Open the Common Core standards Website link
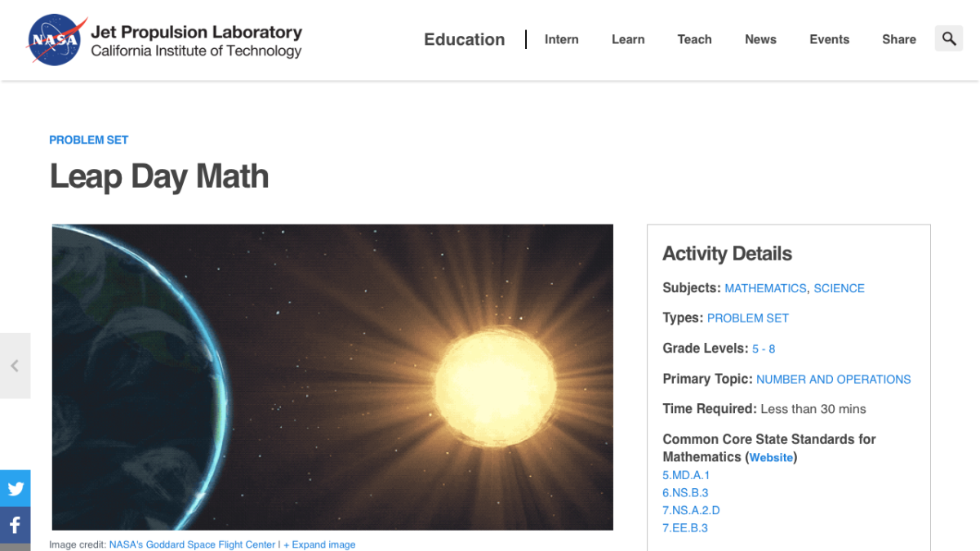The image size is (980, 551). click(771, 457)
